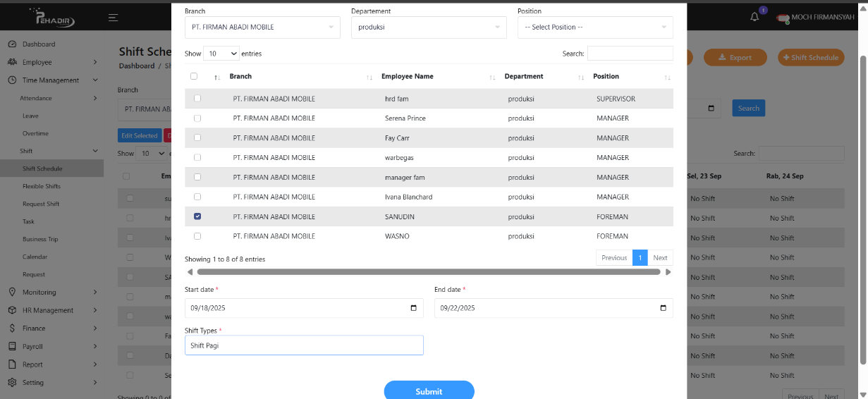Viewport: 868px width, 399px height.
Task: Click the hamburger menu icon
Action: point(113,18)
